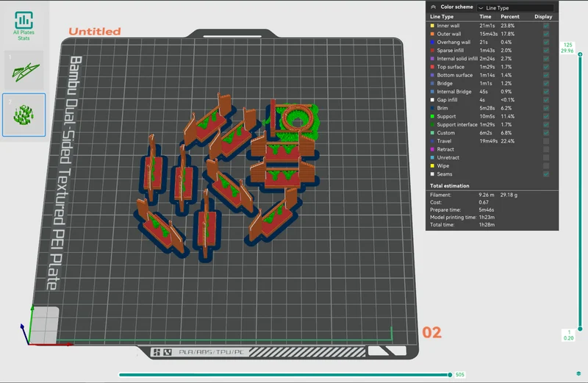Image resolution: width=588 pixels, height=383 pixels.
Task: Collapse the Color scheme legend panel
Action: click(x=433, y=7)
